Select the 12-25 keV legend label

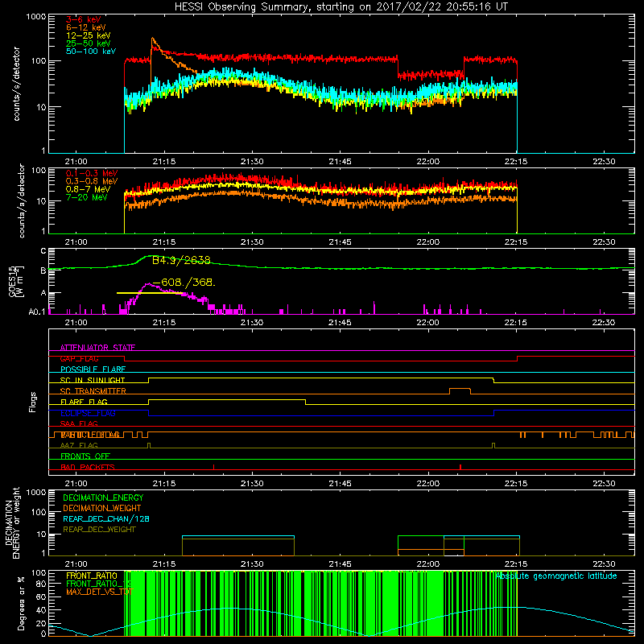click(x=89, y=35)
